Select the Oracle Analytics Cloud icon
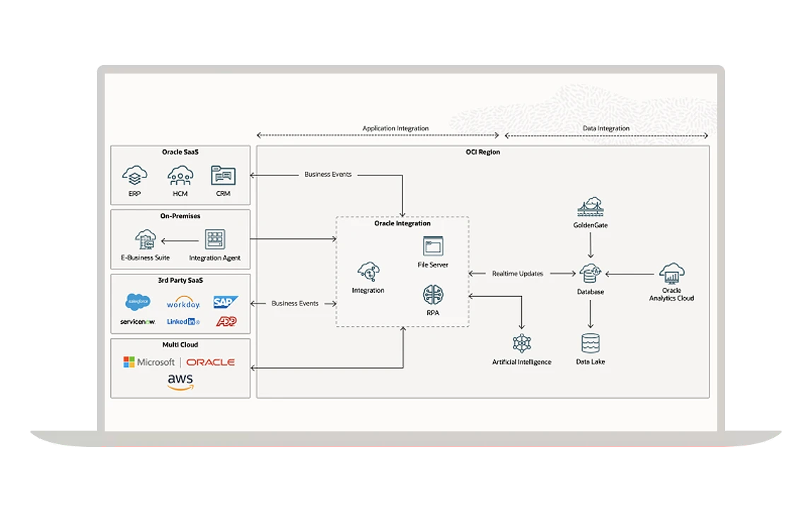812x512 pixels. 671,272
